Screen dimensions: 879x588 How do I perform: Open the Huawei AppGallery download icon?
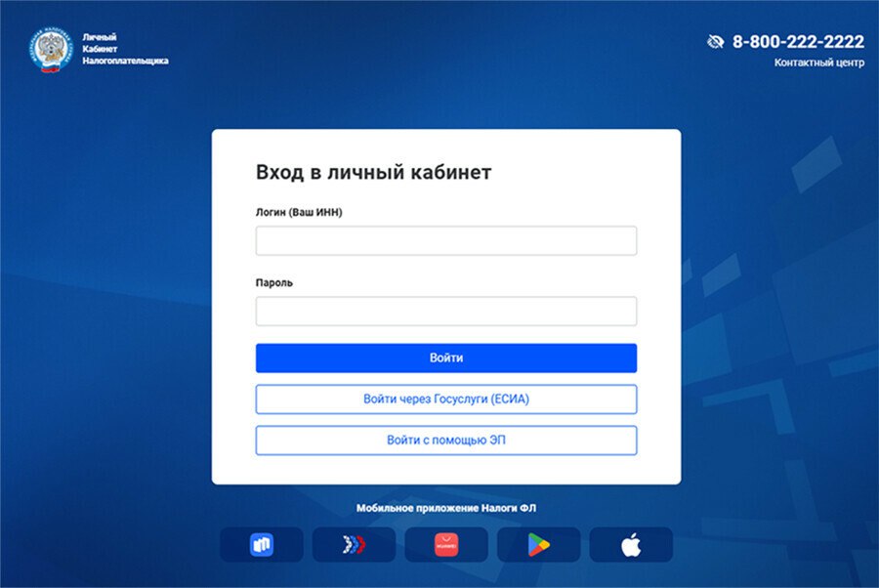tap(446, 545)
